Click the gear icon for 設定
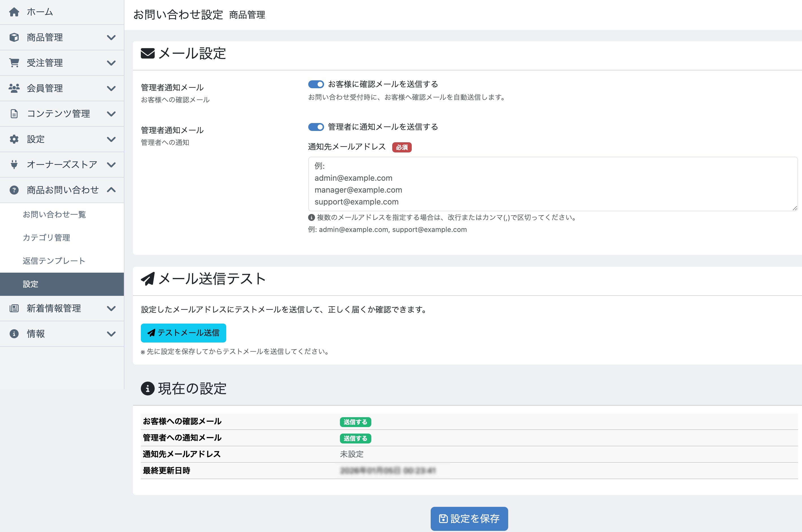This screenshot has width=802, height=532. 14,139
